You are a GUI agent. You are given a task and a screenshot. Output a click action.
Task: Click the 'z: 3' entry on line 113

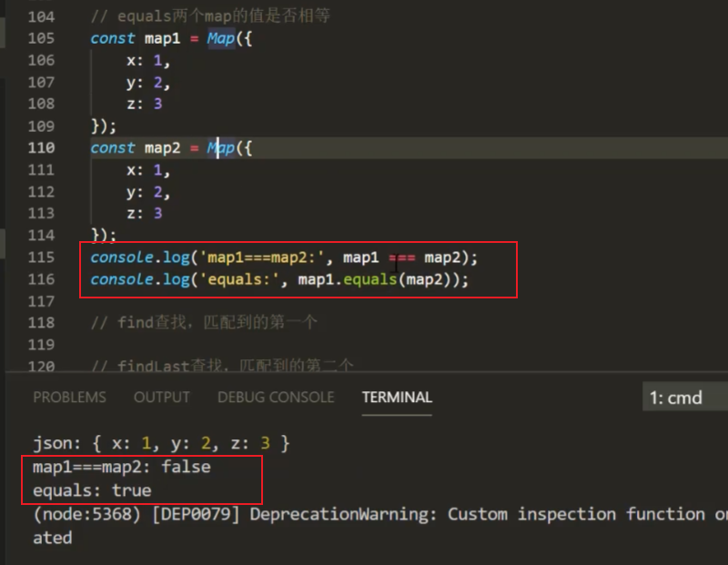point(145,213)
